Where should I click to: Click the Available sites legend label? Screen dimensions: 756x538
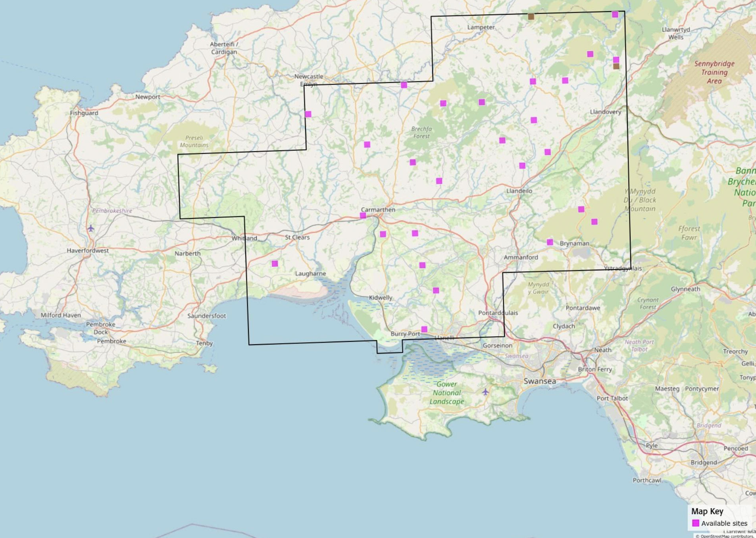click(x=724, y=523)
